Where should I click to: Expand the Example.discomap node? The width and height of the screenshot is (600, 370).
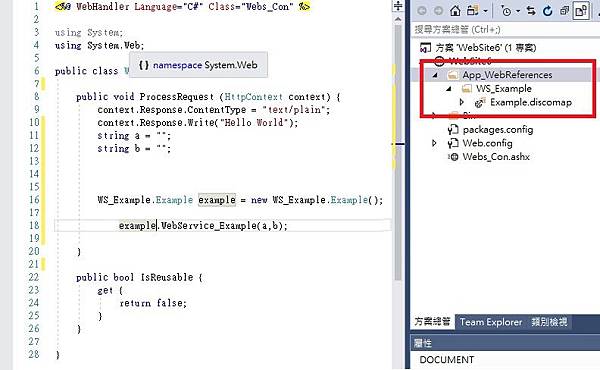click(x=462, y=102)
